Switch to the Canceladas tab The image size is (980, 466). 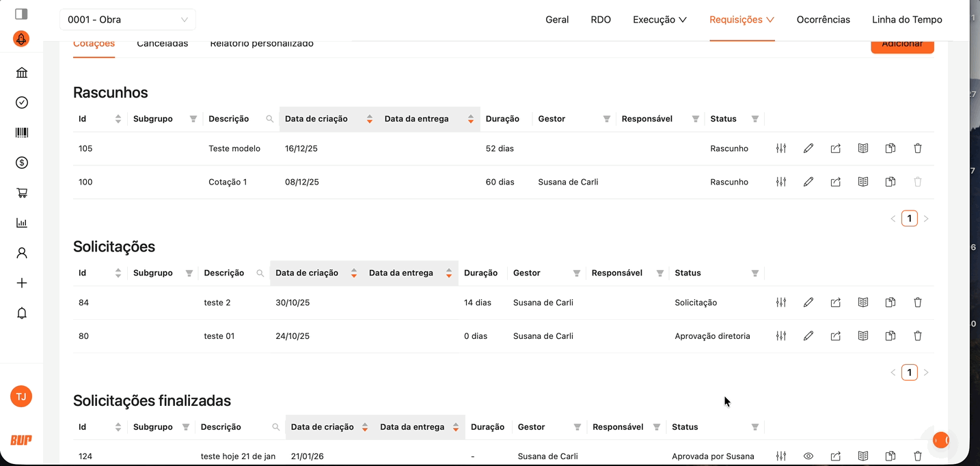click(x=162, y=44)
